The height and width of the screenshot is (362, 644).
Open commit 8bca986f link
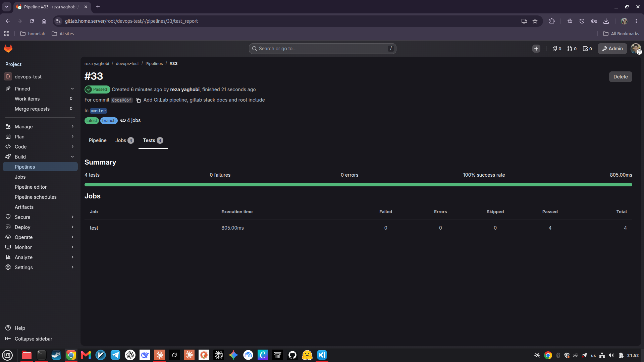[122, 100]
